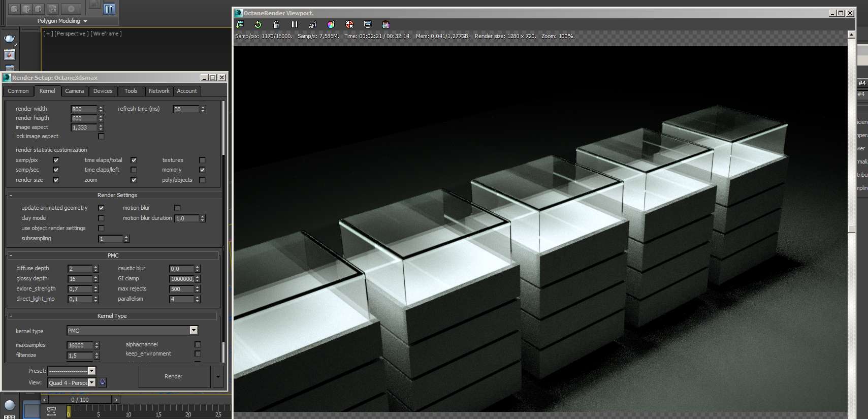Click the padlock icon in the Octane viewport toolbar
Viewport: 868px width, 419px height.
coord(276,24)
